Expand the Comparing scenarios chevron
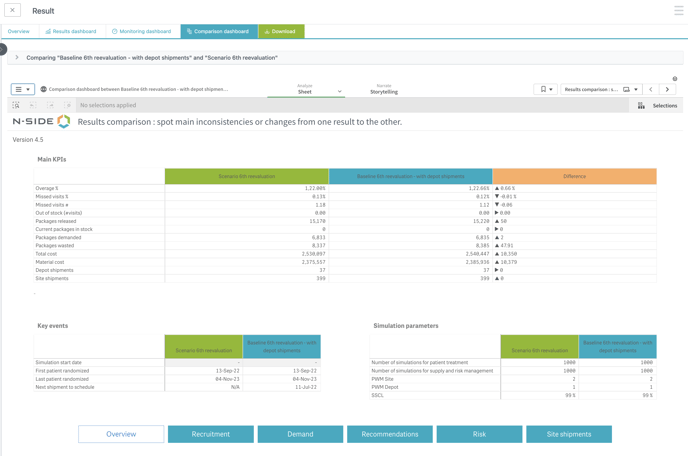The image size is (688, 456). point(17,58)
